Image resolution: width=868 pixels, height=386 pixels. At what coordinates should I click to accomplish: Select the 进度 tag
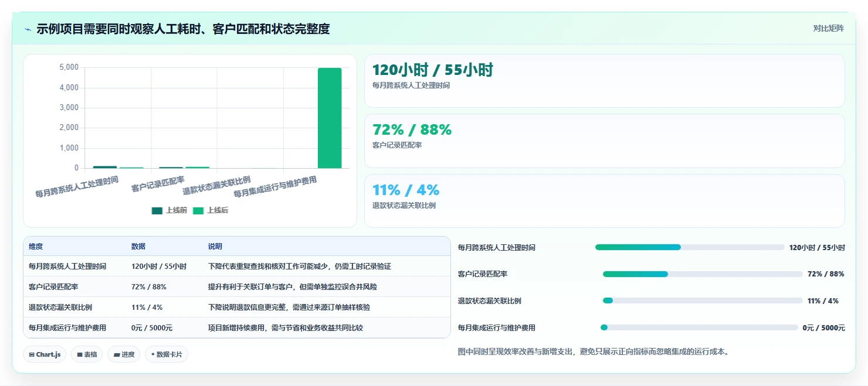(x=124, y=354)
